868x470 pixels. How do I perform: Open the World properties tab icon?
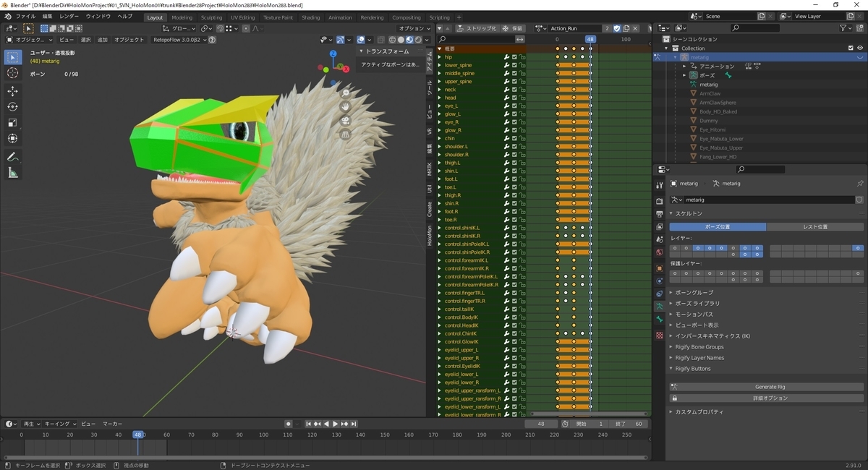pyautogui.click(x=659, y=252)
